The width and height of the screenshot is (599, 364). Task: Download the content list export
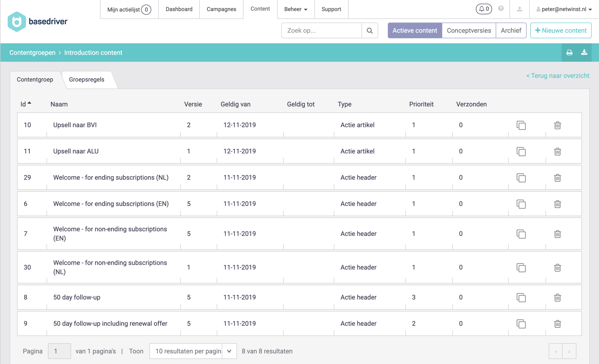(584, 52)
